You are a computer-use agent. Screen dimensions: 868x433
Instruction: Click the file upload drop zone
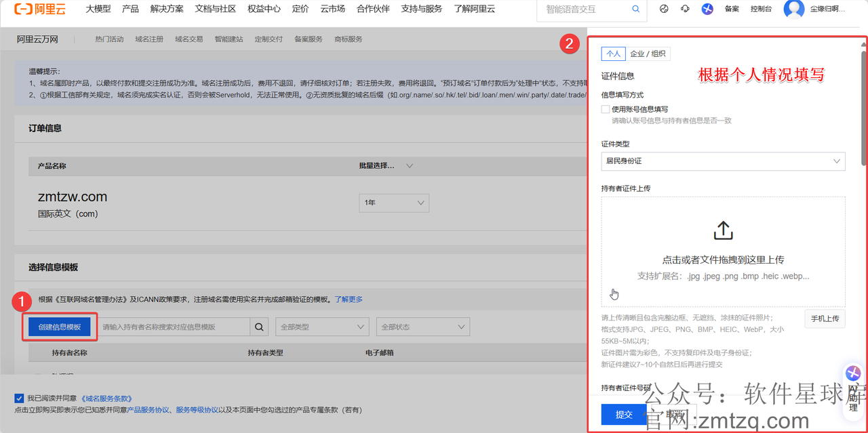coord(724,252)
